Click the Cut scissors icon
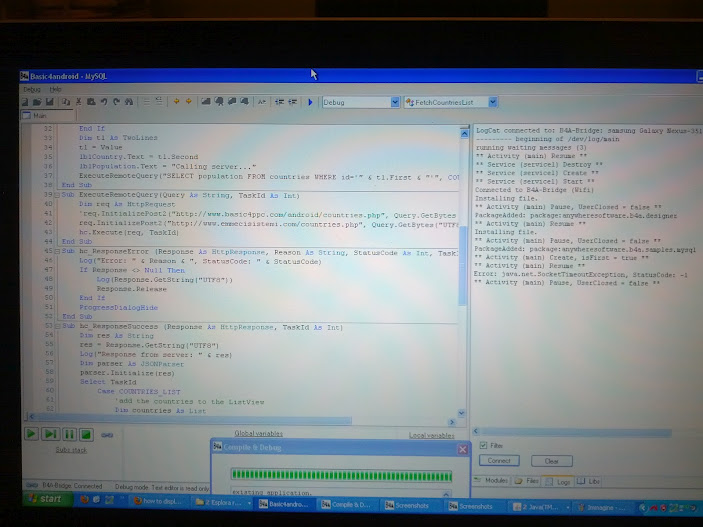Screen dimensions: 703x527 [78, 102]
